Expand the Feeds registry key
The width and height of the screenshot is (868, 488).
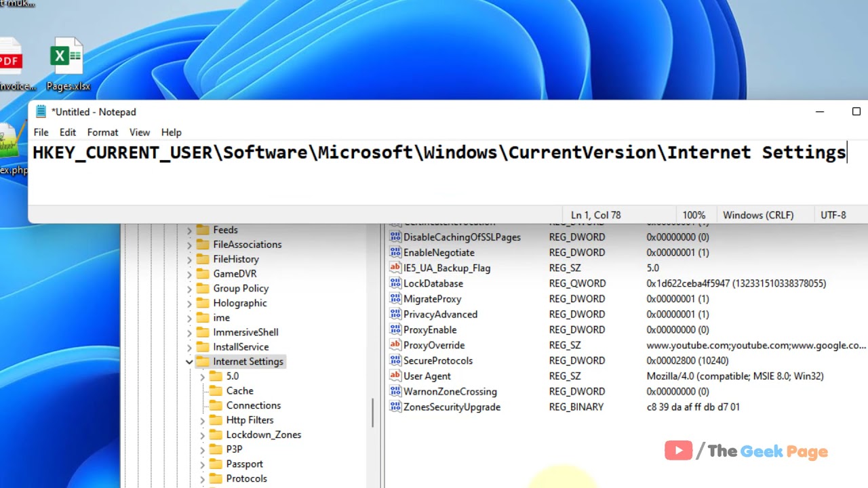189,230
